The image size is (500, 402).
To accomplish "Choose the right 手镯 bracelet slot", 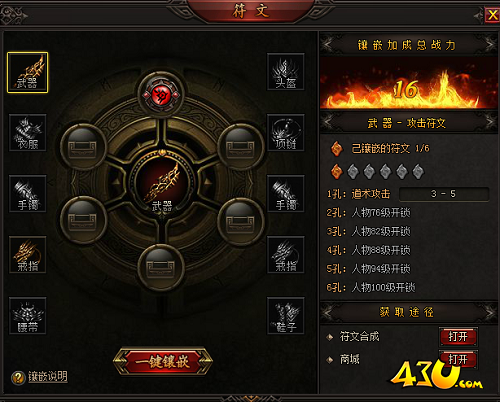I will click(x=286, y=194).
